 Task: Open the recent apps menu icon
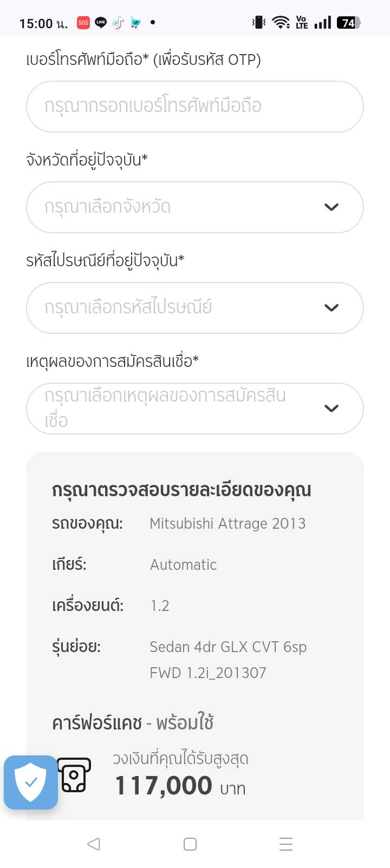click(x=285, y=844)
